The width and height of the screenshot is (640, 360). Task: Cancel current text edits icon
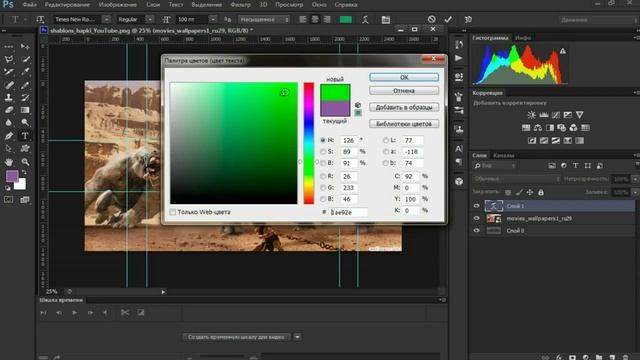pyautogui.click(x=431, y=19)
